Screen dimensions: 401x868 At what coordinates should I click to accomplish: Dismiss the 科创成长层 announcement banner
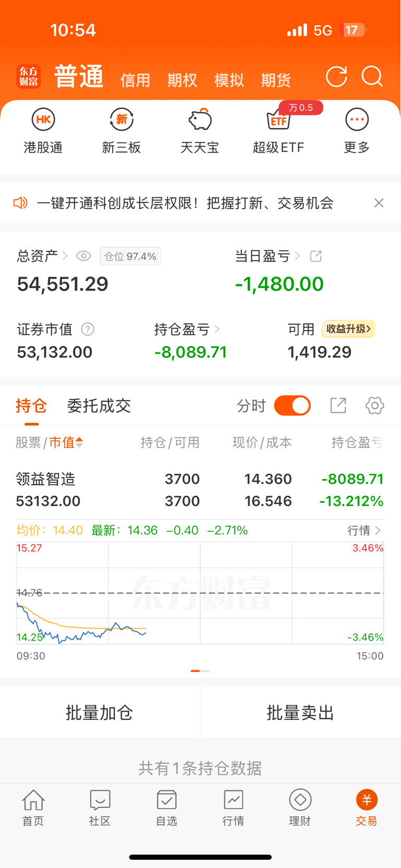point(379,203)
